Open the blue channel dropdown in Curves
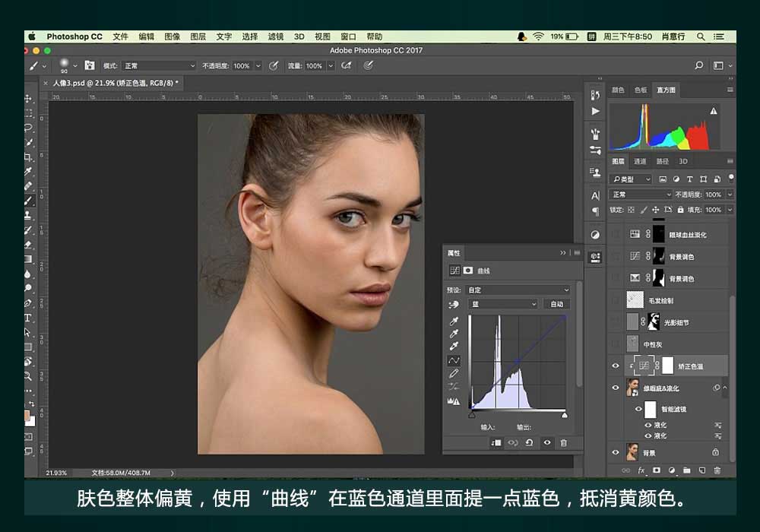This screenshot has height=532, width=760. tap(502, 304)
